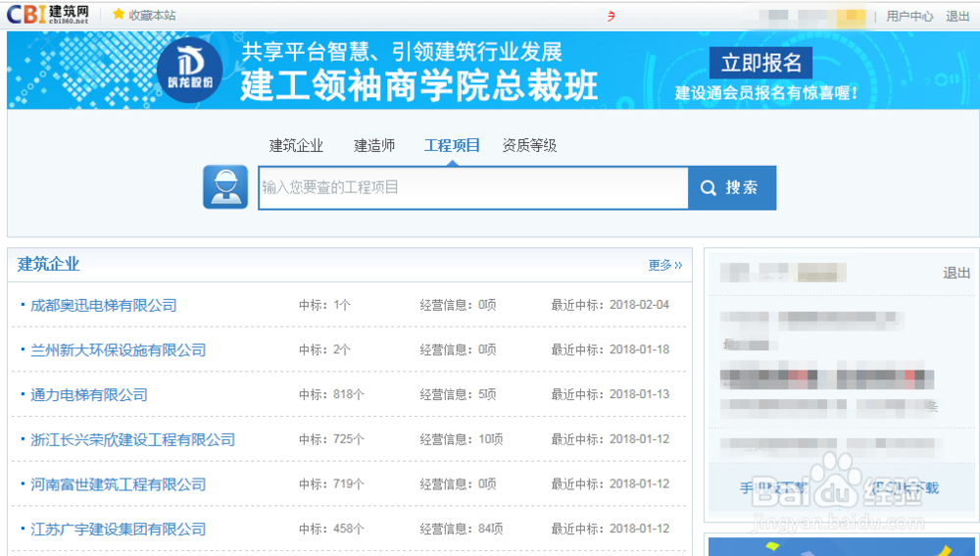Select the 工程项目 search tab
The width and height of the screenshot is (980, 556).
click(x=452, y=146)
